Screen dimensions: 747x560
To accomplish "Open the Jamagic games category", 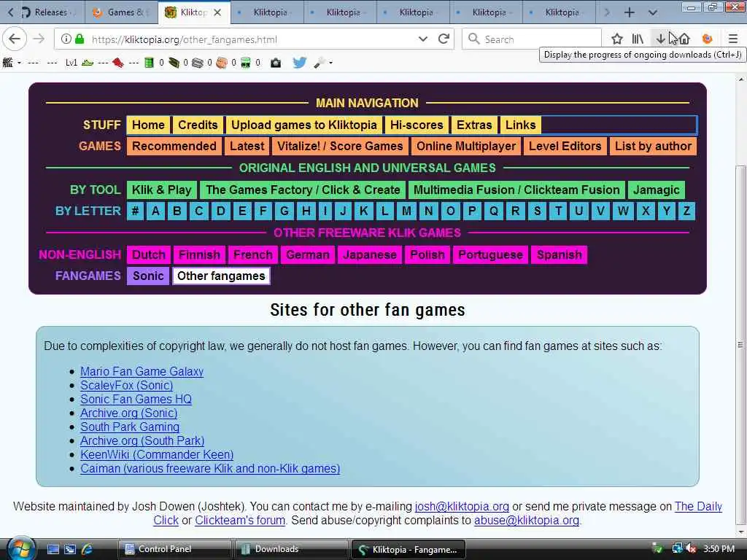I will (656, 190).
